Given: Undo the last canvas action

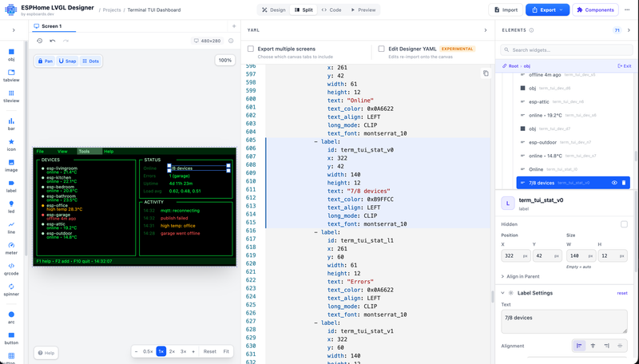Looking at the screenshot, I should [x=53, y=41].
